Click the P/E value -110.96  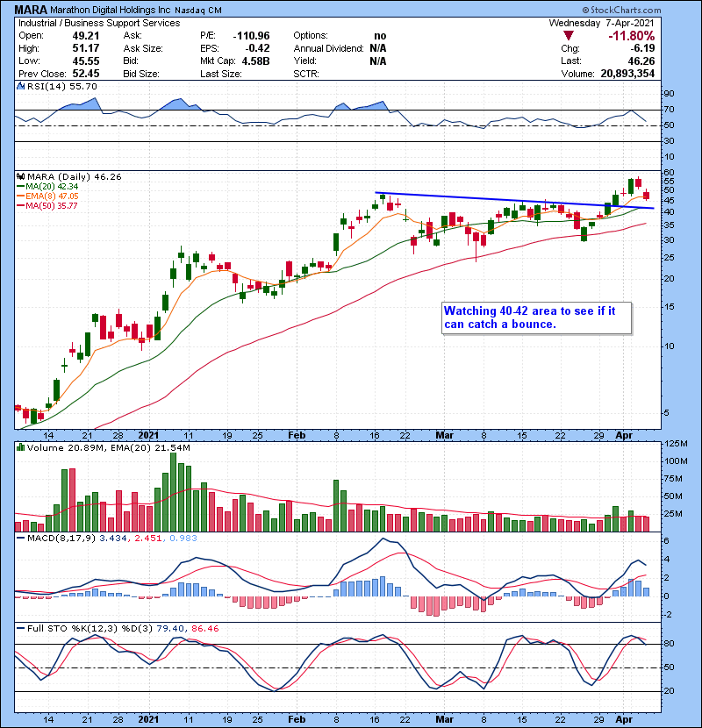(x=251, y=36)
